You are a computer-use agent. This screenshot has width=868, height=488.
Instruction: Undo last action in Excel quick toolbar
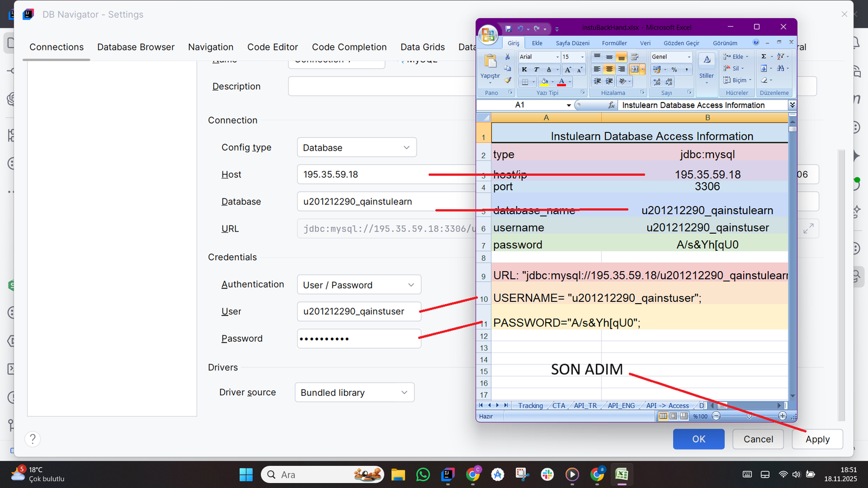coord(520,29)
